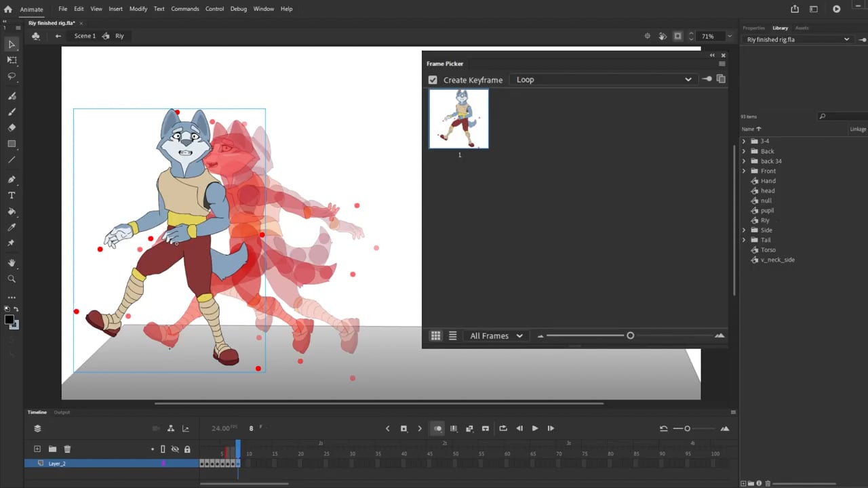
Task: Adjust the Frame Picker thumbnail size slider
Action: 630,335
